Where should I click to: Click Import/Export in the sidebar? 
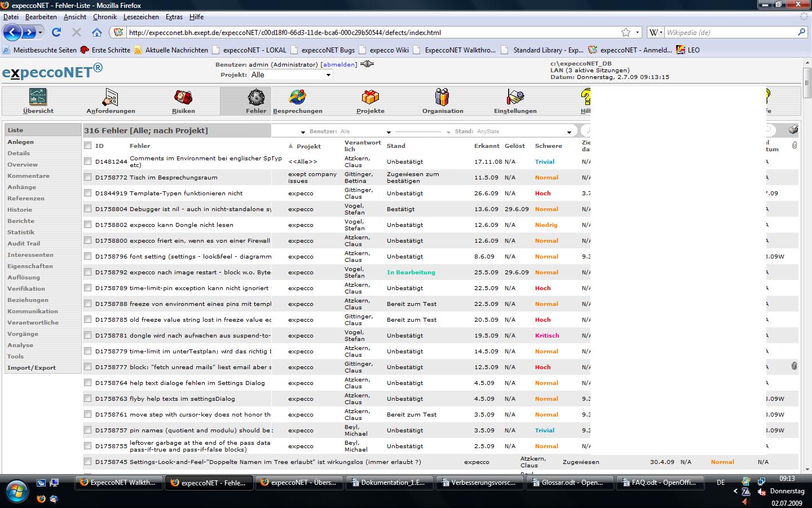point(32,367)
